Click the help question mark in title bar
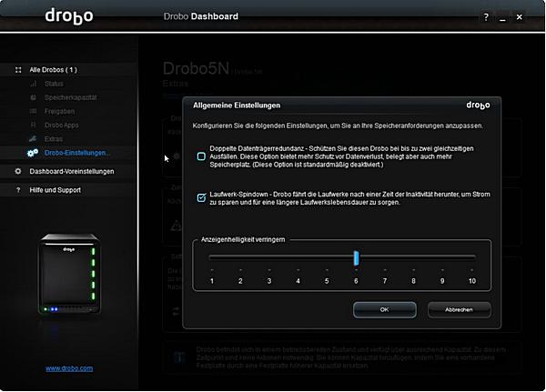 point(486,16)
